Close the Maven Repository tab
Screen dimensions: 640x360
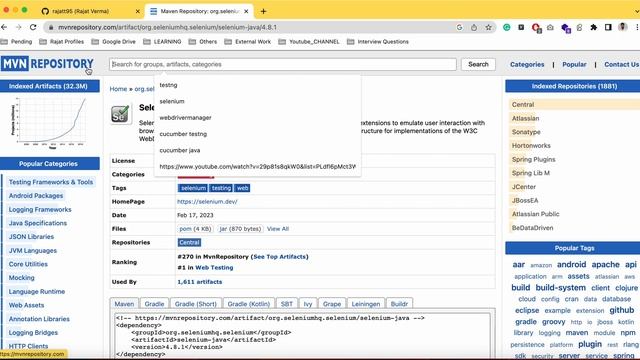(x=246, y=11)
